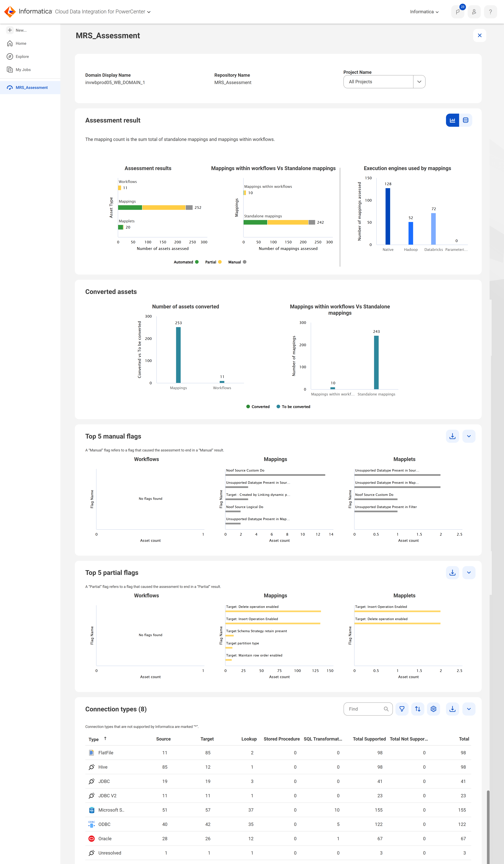504x864 pixels.
Task: Open the help question mark icon
Action: click(x=490, y=12)
